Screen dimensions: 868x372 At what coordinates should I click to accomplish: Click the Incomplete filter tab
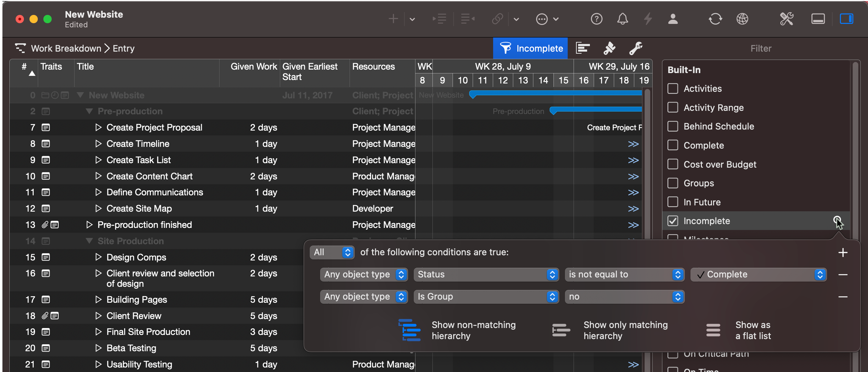point(530,48)
